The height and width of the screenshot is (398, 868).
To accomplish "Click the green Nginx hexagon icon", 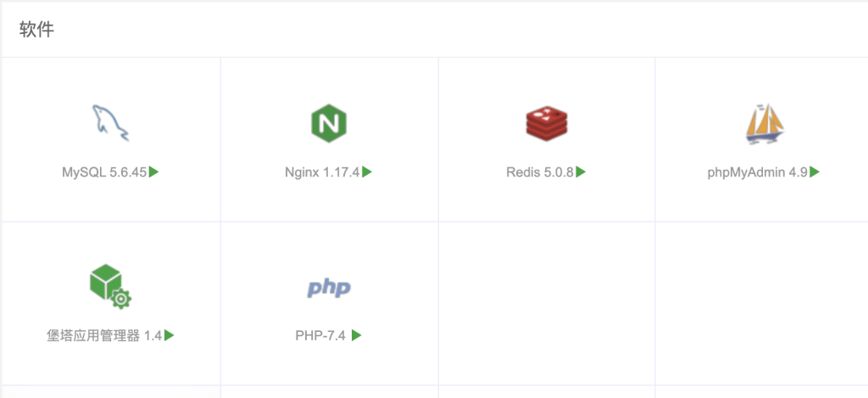I will [x=329, y=123].
